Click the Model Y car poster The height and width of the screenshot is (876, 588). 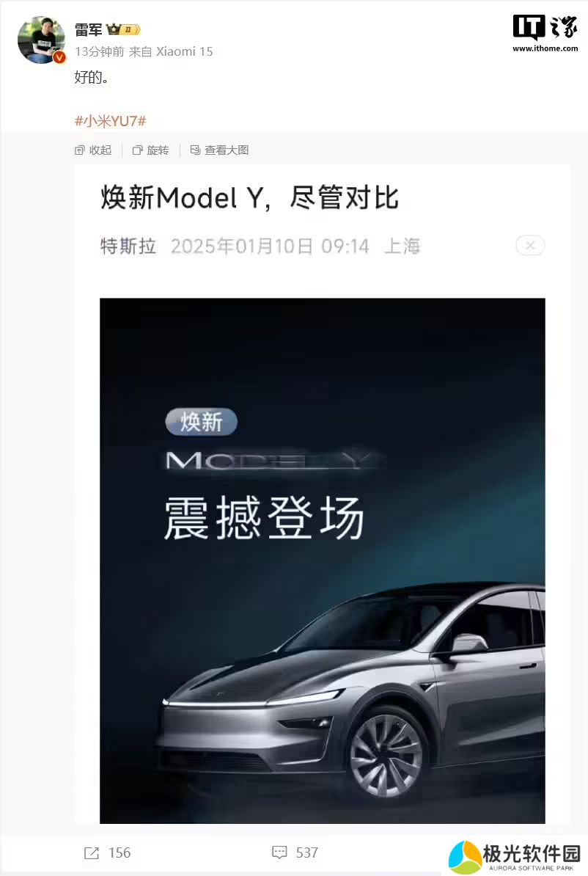[x=322, y=561]
